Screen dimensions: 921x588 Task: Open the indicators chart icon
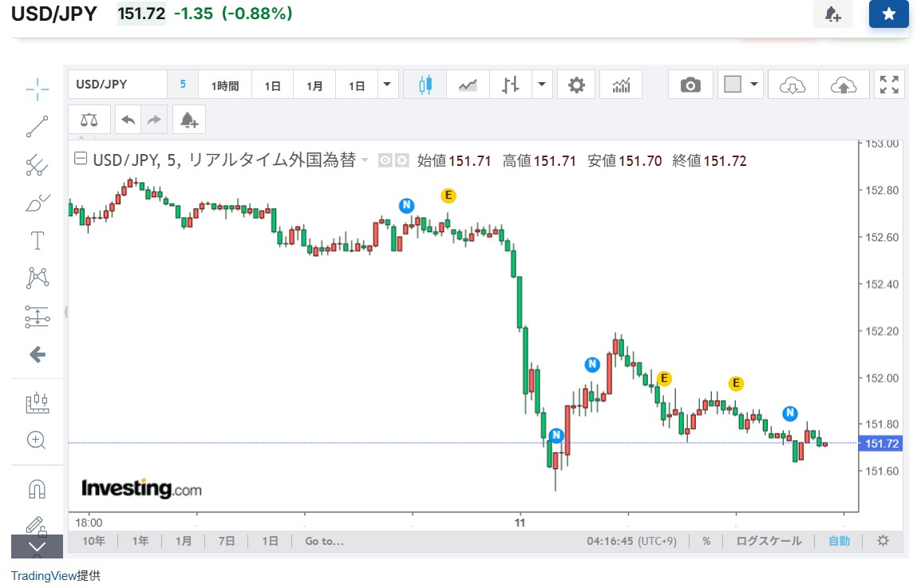pos(621,85)
